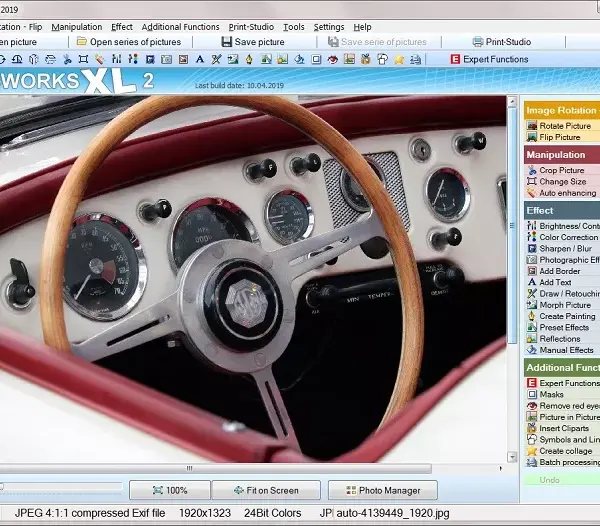The height and width of the screenshot is (526, 600).
Task: Click the Draw/Retouching pencil toolbar icon
Action: pyautogui.click(x=216, y=59)
